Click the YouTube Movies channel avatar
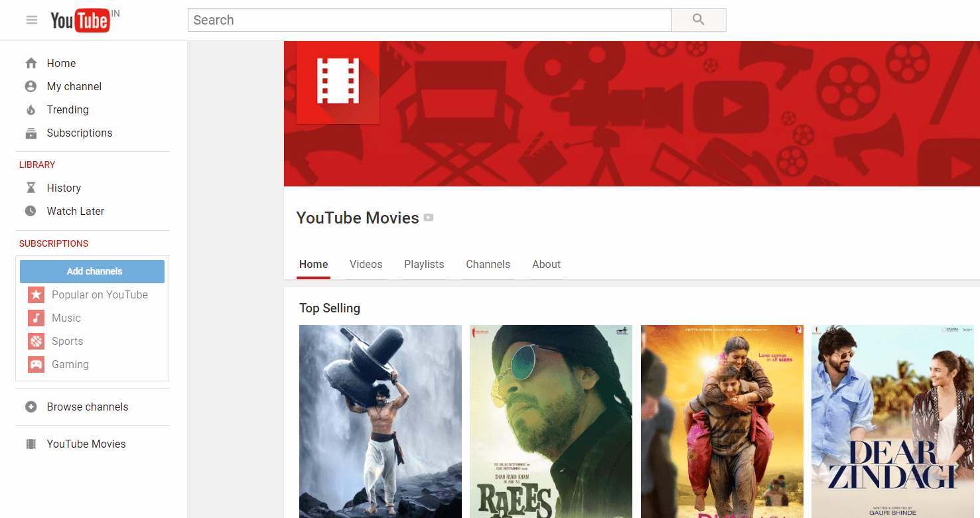Image resolution: width=980 pixels, height=518 pixels. (338, 82)
